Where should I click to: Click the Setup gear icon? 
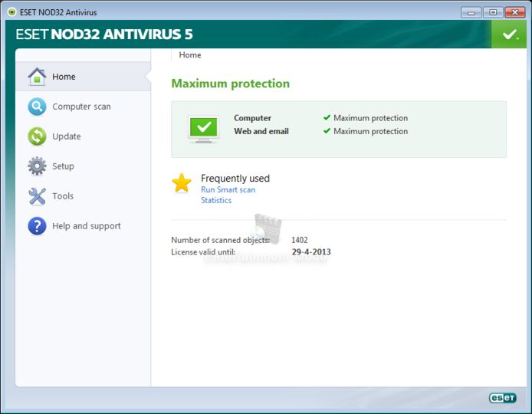coord(37,166)
